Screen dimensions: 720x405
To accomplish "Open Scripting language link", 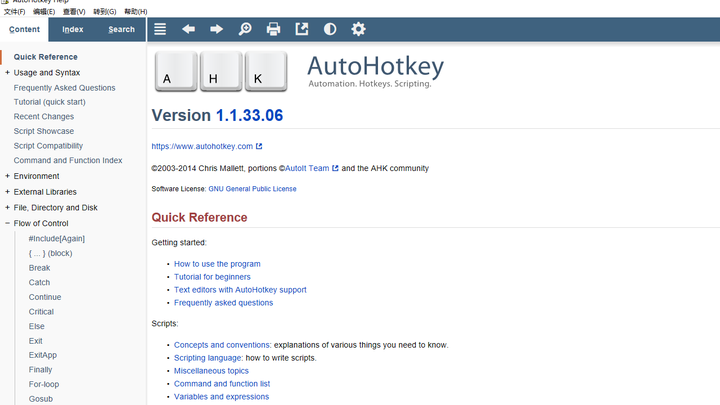I will [x=208, y=358].
